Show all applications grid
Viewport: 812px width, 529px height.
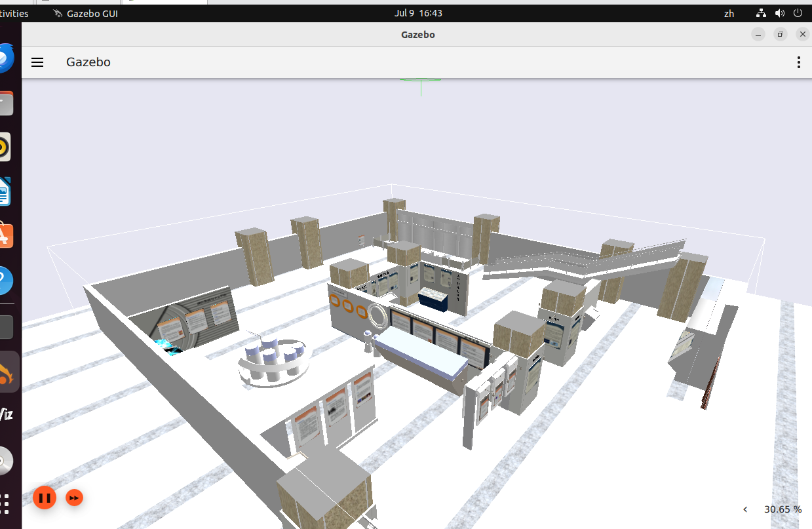pyautogui.click(x=5, y=503)
